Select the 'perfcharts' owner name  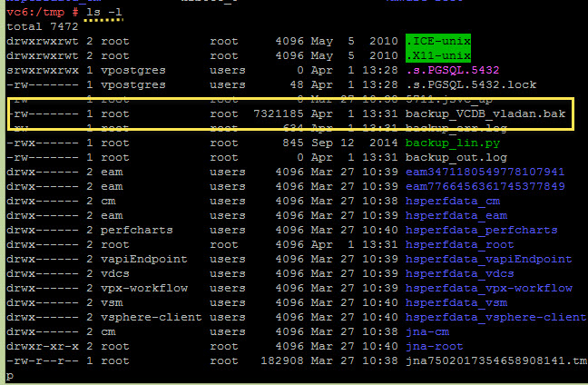tap(136, 230)
